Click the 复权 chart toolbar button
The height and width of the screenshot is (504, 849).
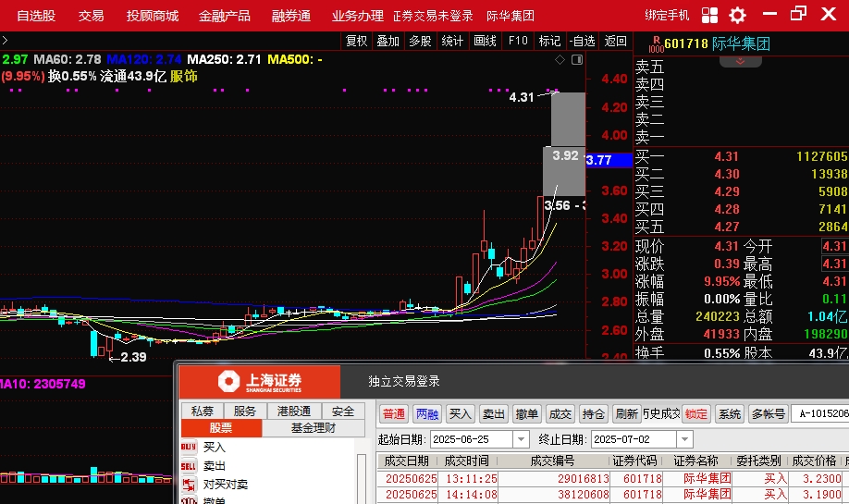356,41
